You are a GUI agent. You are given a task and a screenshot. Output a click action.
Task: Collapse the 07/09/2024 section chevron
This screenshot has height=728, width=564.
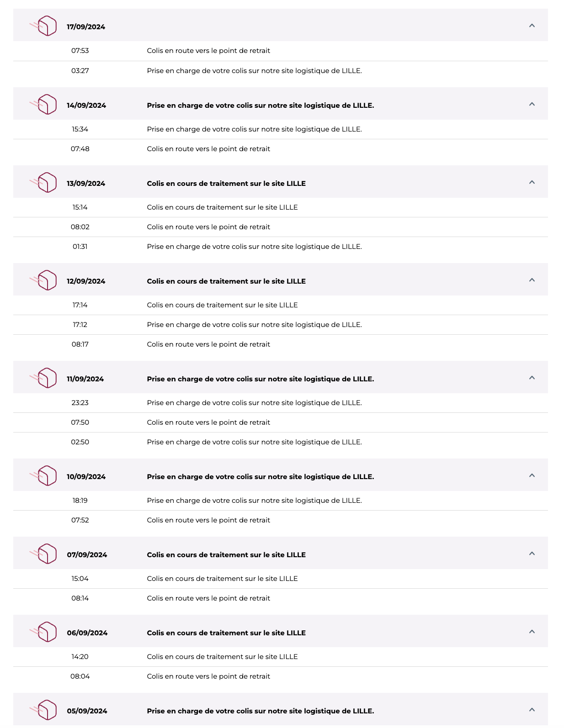(532, 554)
